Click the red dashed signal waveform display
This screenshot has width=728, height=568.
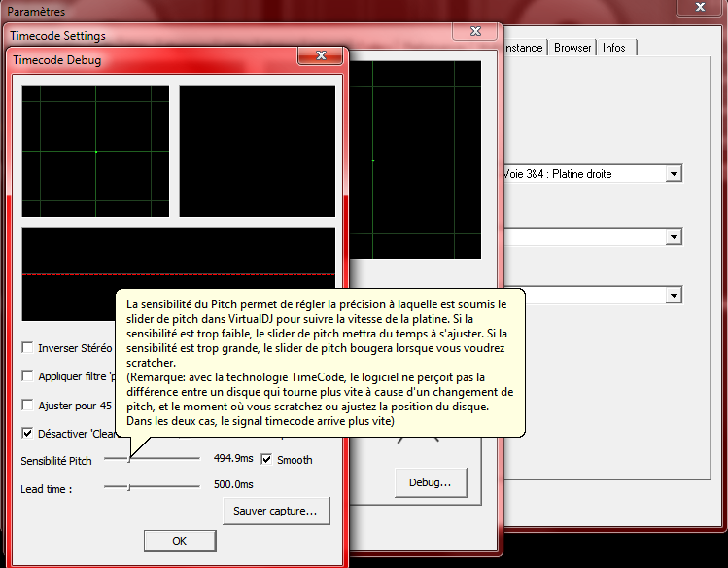pos(178,274)
